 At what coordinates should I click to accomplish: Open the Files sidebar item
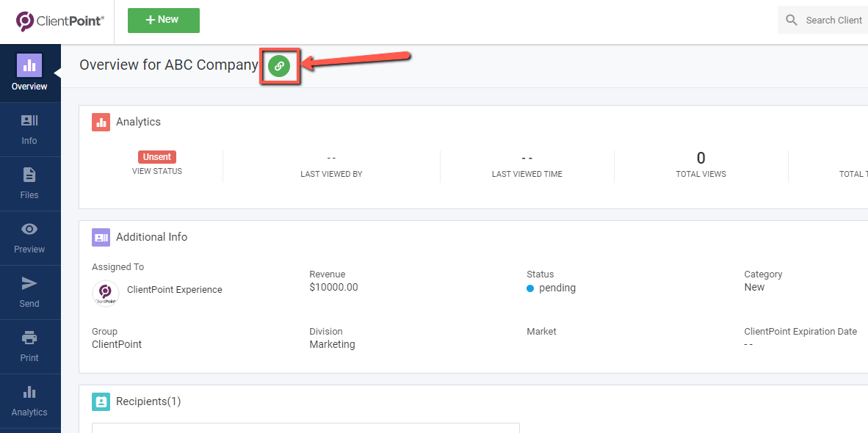tap(29, 183)
